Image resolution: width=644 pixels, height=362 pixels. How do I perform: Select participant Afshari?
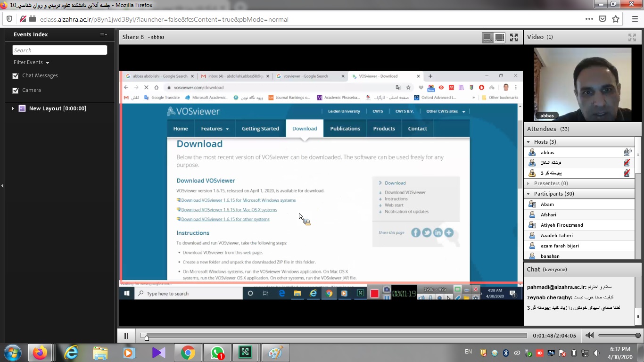579,214
